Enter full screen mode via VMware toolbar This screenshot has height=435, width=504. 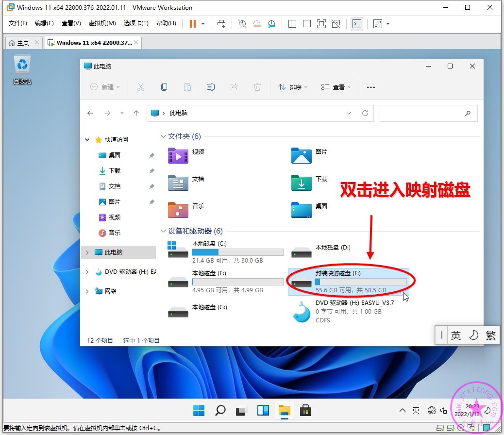pos(321,24)
